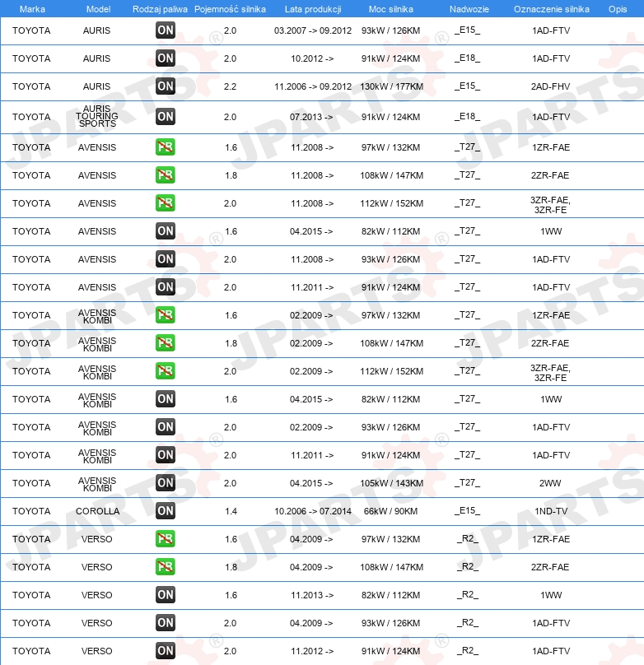Click the PB icon for Verso 1.8 row
The height and width of the screenshot is (665, 644).
pos(166,567)
